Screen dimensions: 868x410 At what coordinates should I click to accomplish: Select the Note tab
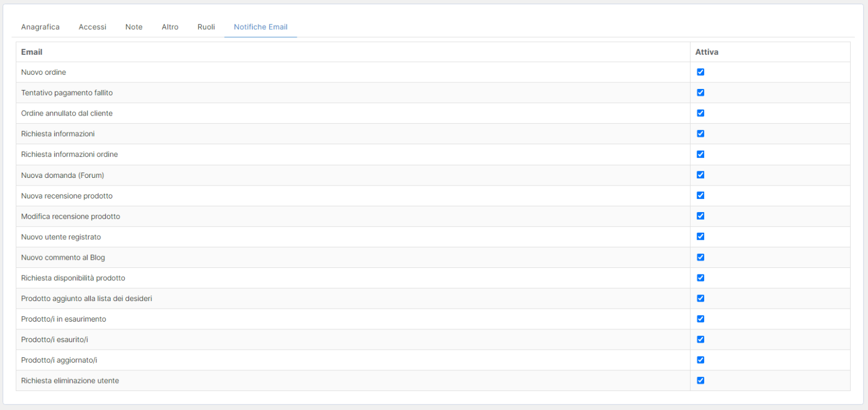(x=134, y=27)
